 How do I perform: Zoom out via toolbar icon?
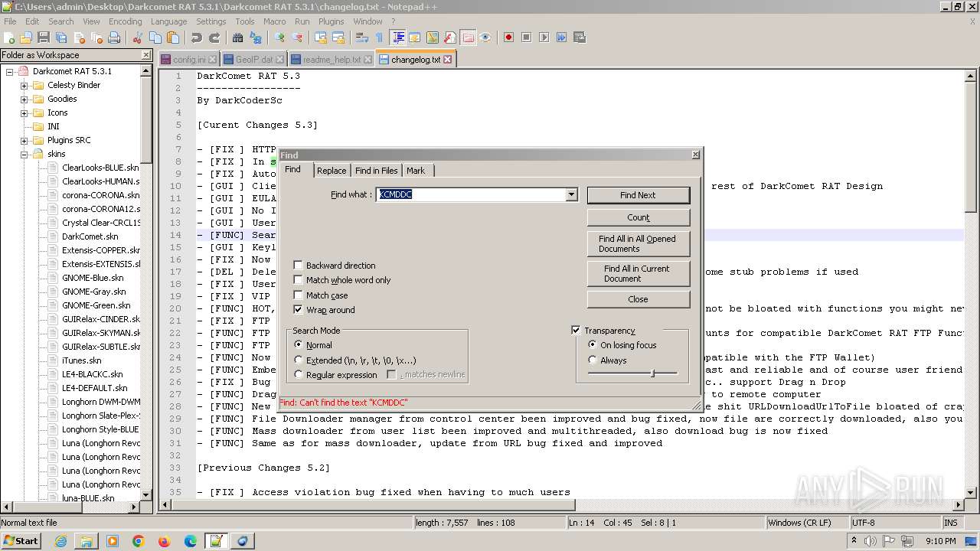297,37
